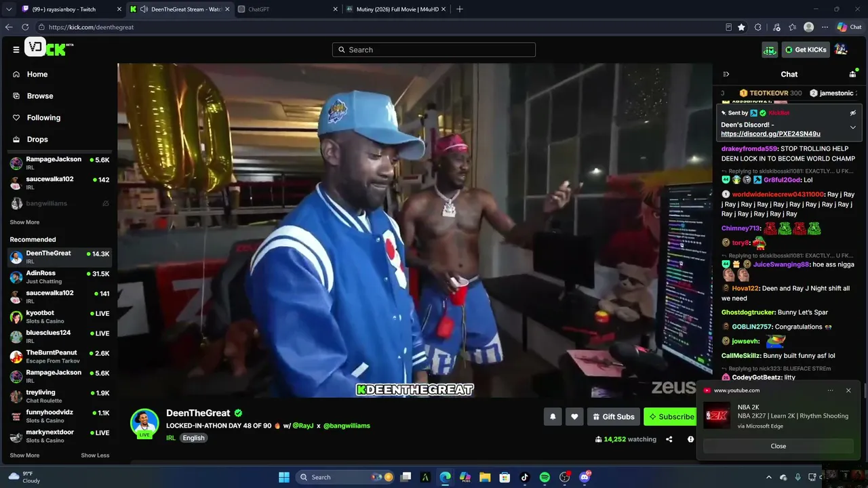Image resolution: width=868 pixels, height=488 pixels.
Task: Hide the pinned KickBot message
Action: pos(853,113)
